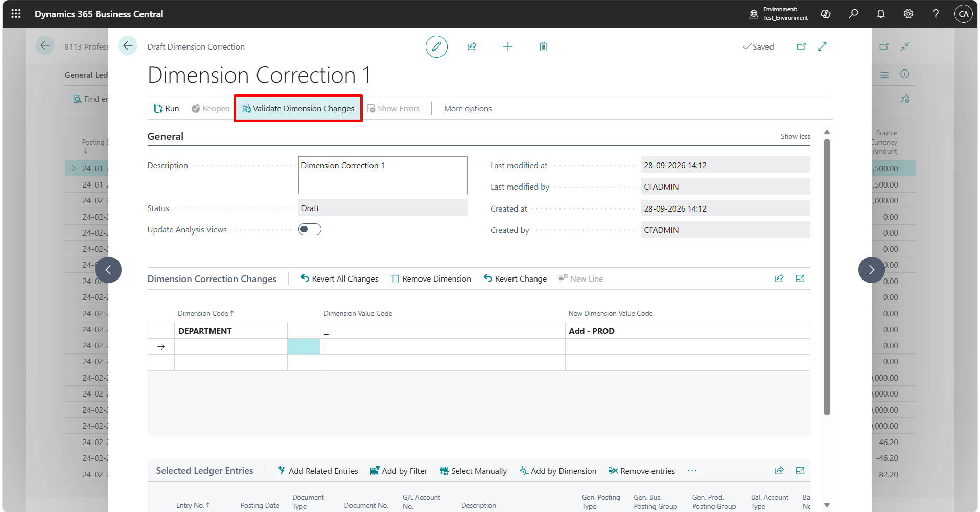Click the share icon beside the pencil
The height and width of the screenshot is (512, 980).
click(472, 46)
